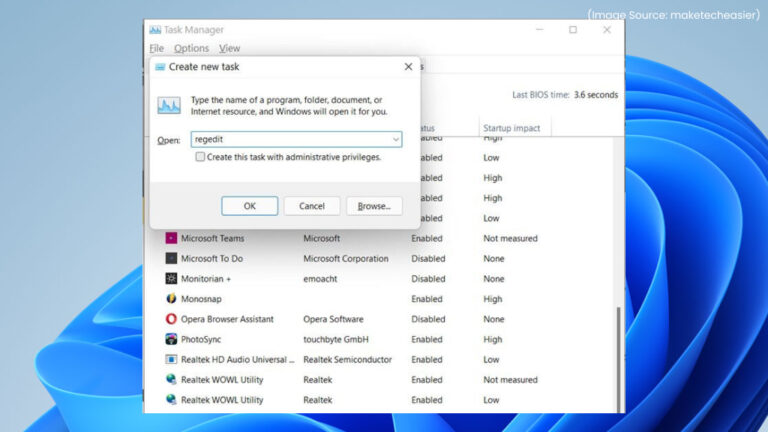Click the PhotoSync app icon
This screenshot has height=432, width=768.
click(171, 339)
